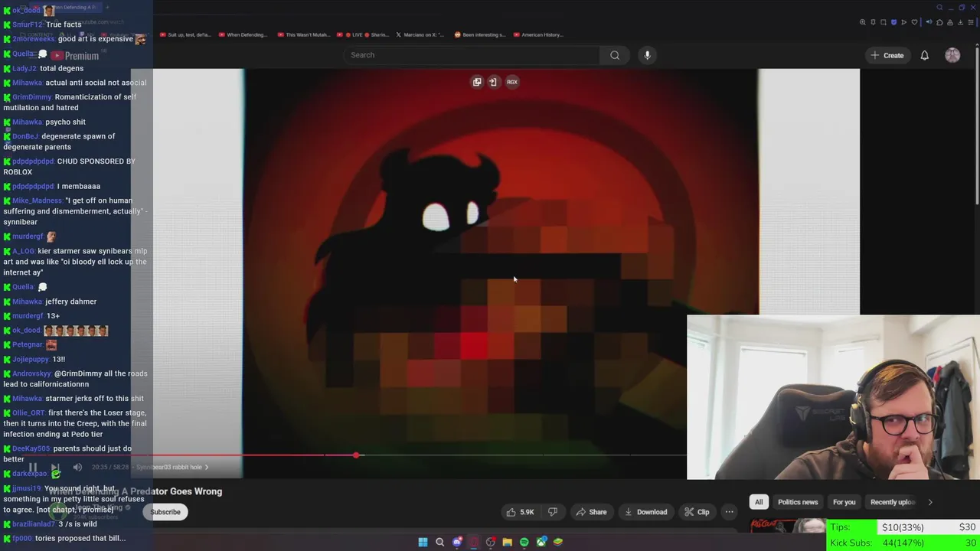Select the For you chip
This screenshot has height=551, width=980.
coord(844,502)
